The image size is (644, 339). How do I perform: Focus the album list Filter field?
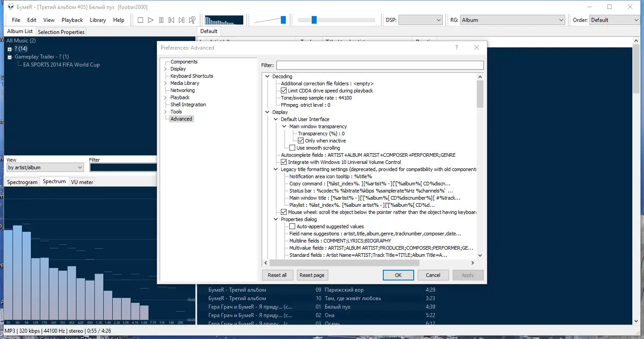[x=123, y=167]
